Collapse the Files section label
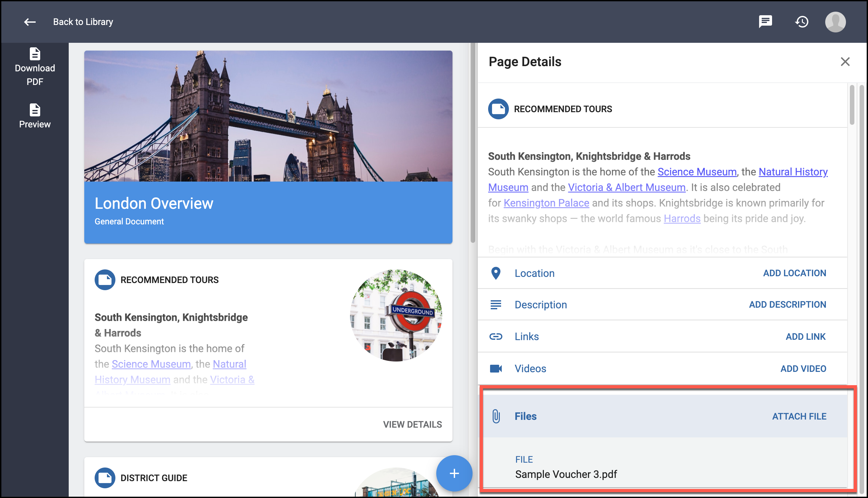 pyautogui.click(x=525, y=416)
